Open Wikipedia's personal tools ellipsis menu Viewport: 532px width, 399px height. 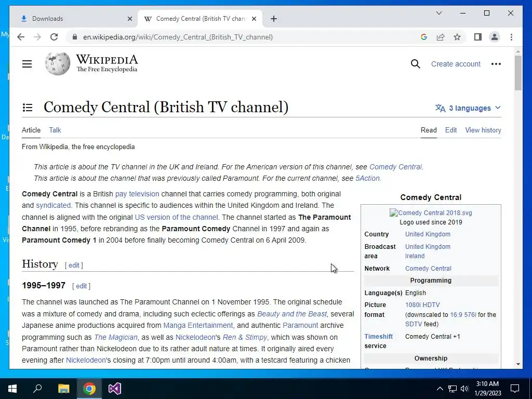[x=496, y=64]
